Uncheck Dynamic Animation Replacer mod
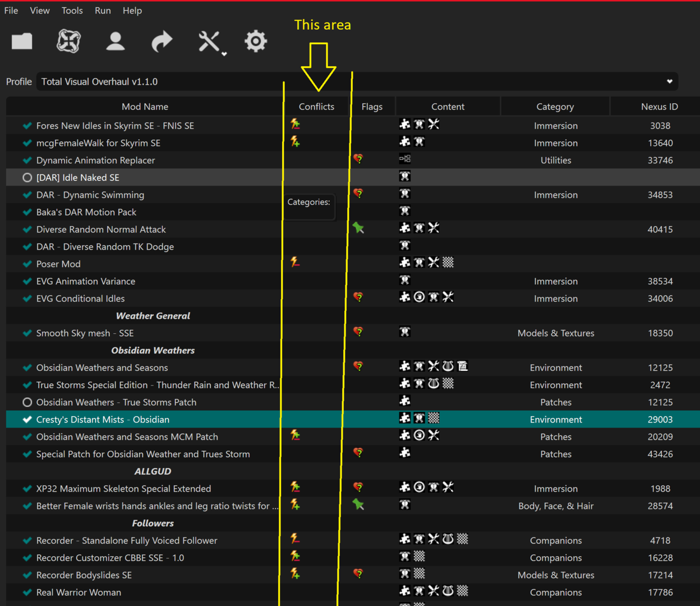The width and height of the screenshot is (700, 606). point(27,160)
